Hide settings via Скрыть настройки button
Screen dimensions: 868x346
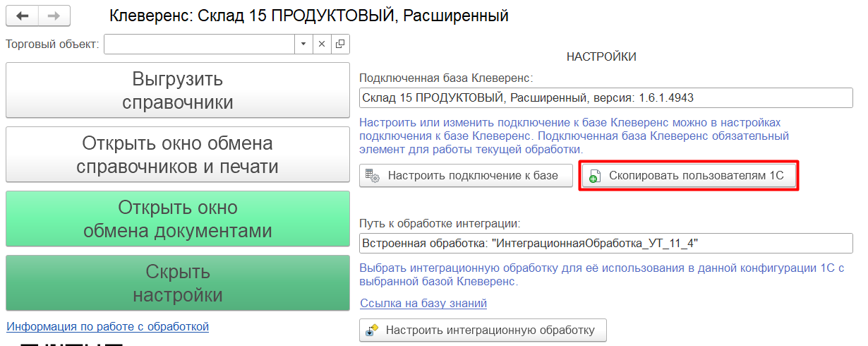178,283
